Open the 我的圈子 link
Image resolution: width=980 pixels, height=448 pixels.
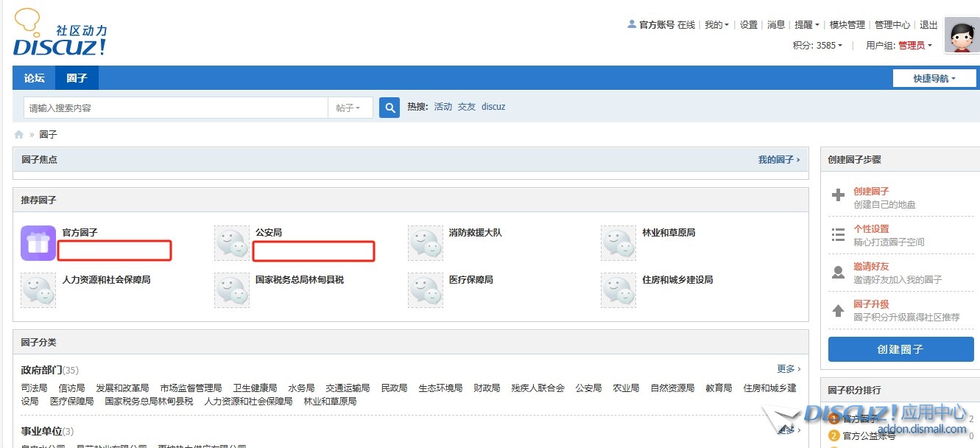pyautogui.click(x=778, y=159)
